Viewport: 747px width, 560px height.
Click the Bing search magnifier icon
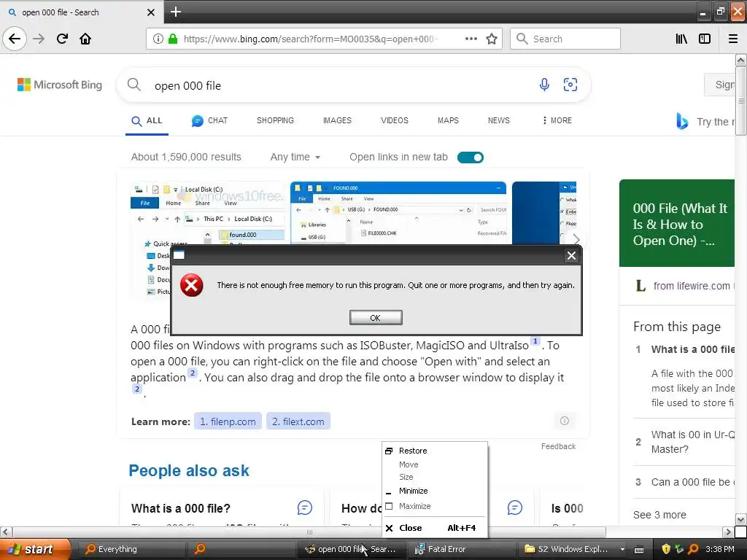134,85
